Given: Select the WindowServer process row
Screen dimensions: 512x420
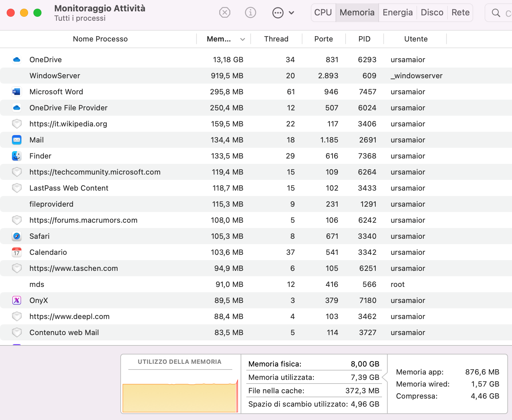Looking at the screenshot, I should tap(256, 76).
